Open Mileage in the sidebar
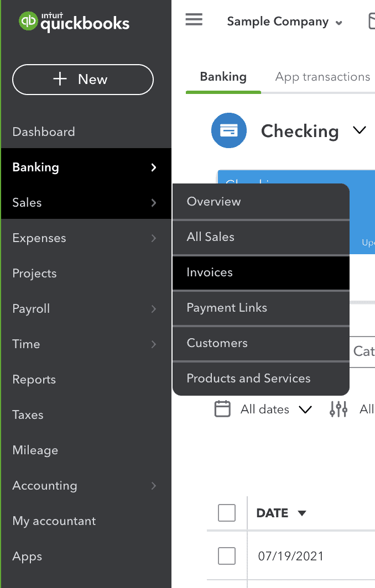This screenshot has height=588, width=375. click(86, 450)
